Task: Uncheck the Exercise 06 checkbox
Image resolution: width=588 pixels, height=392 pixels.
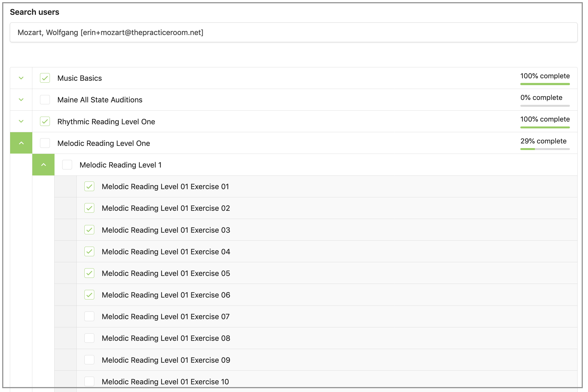Action: tap(89, 295)
